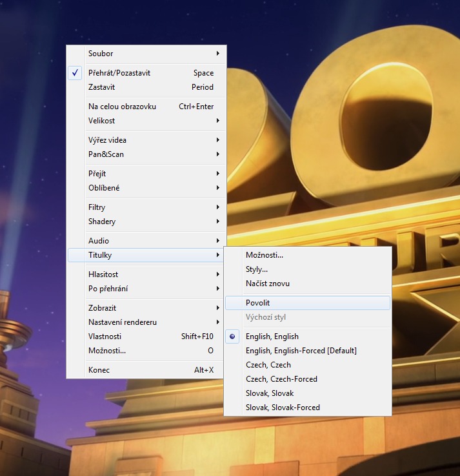Screen dimensions: 460x476
Task: Open Možnosti... in the Titulky submenu
Action: [308, 255]
